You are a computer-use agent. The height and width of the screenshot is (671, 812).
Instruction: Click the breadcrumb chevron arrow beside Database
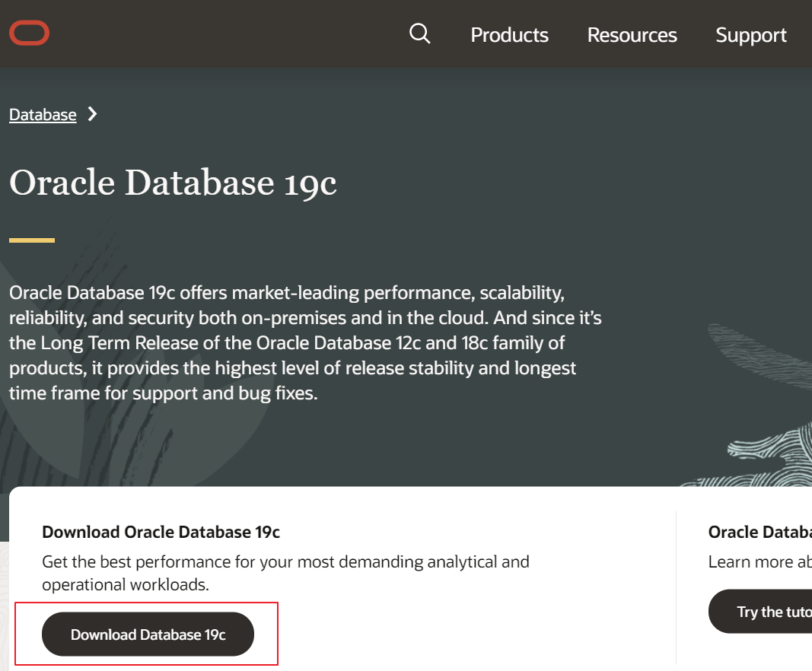[93, 114]
